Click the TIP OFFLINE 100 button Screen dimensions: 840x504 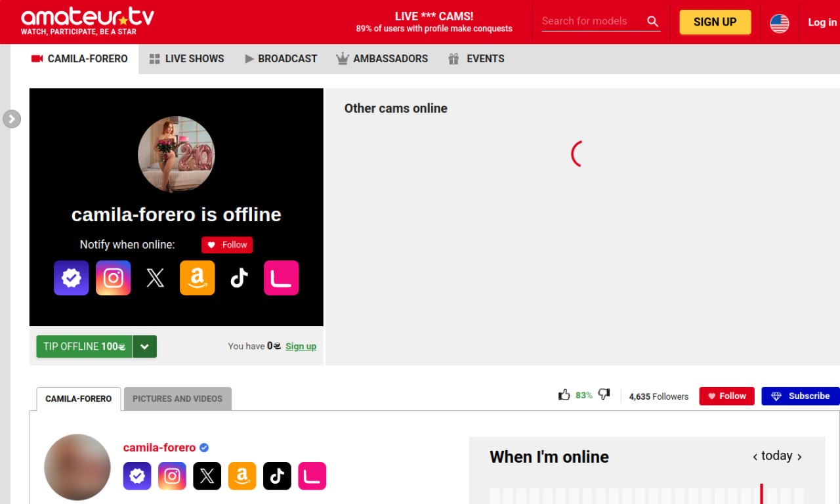point(85,346)
